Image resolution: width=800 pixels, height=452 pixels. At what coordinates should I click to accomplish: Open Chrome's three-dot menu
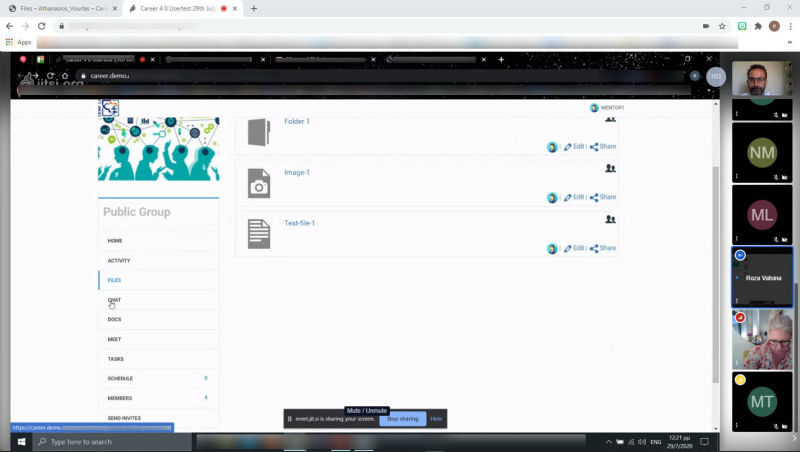790,26
